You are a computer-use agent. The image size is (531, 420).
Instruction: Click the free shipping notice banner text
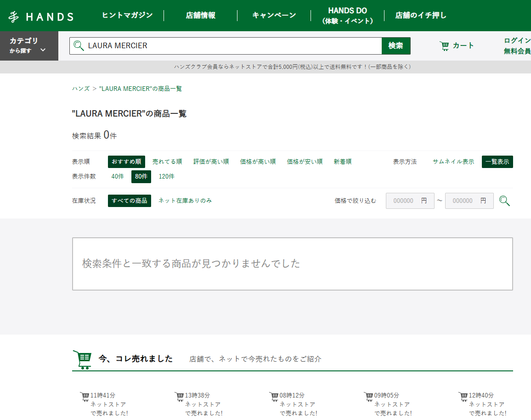[x=292, y=67]
